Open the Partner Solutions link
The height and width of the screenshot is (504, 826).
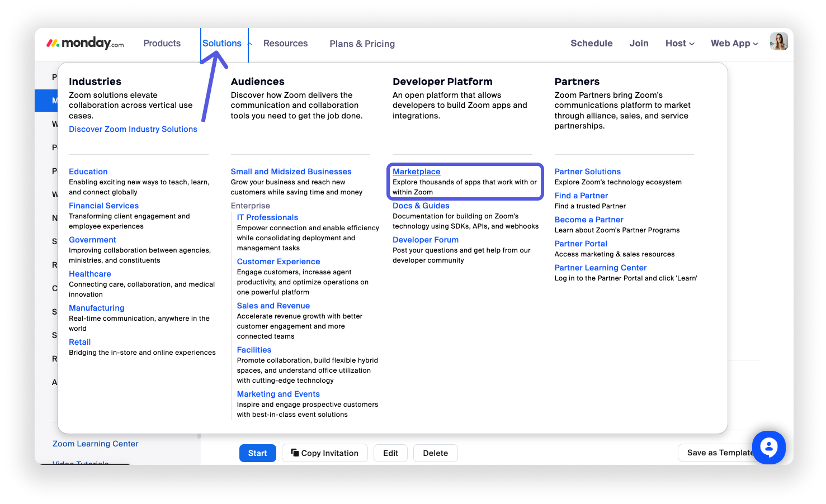click(588, 172)
